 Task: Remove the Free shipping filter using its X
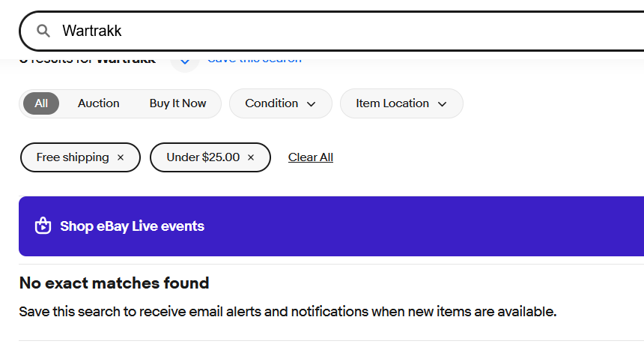click(x=121, y=157)
